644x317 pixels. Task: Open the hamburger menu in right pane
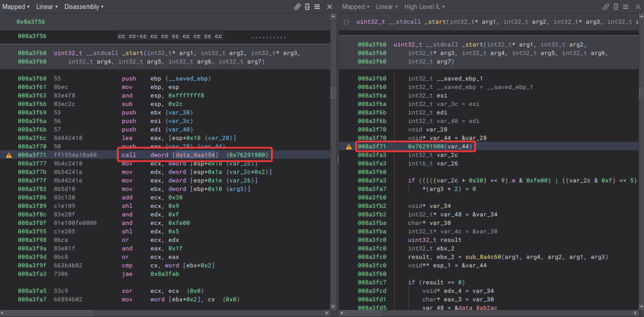[626, 7]
